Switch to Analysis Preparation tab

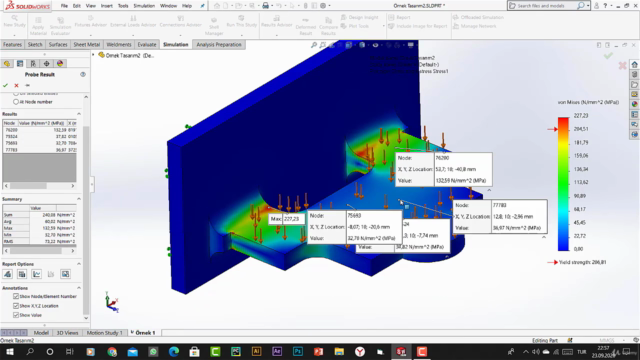tap(219, 44)
